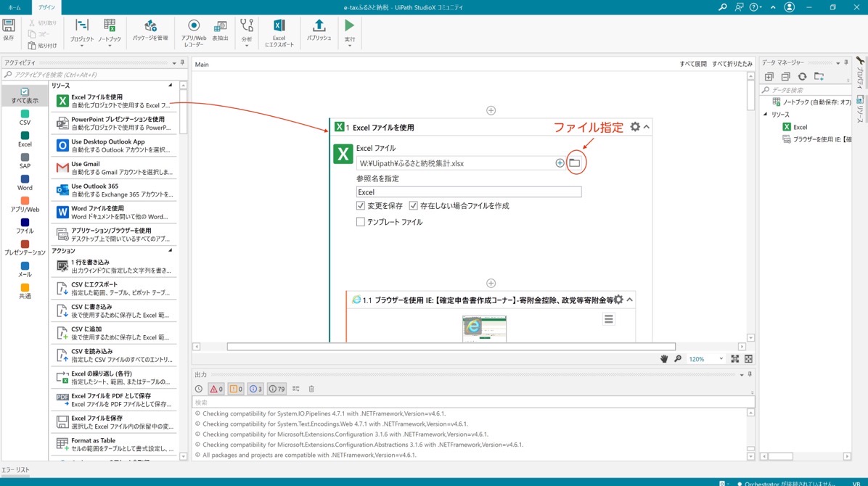Toggle info filter showing 3
This screenshot has width=868, height=486.
[x=255, y=389]
